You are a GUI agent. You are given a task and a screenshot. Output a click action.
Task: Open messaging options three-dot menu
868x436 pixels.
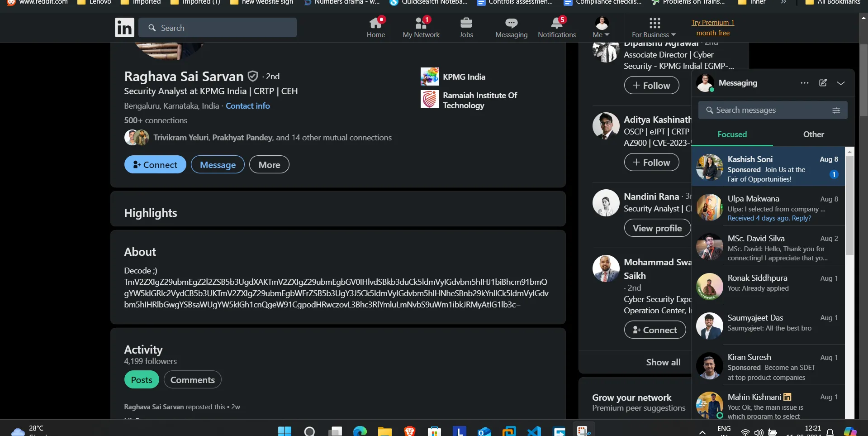804,83
